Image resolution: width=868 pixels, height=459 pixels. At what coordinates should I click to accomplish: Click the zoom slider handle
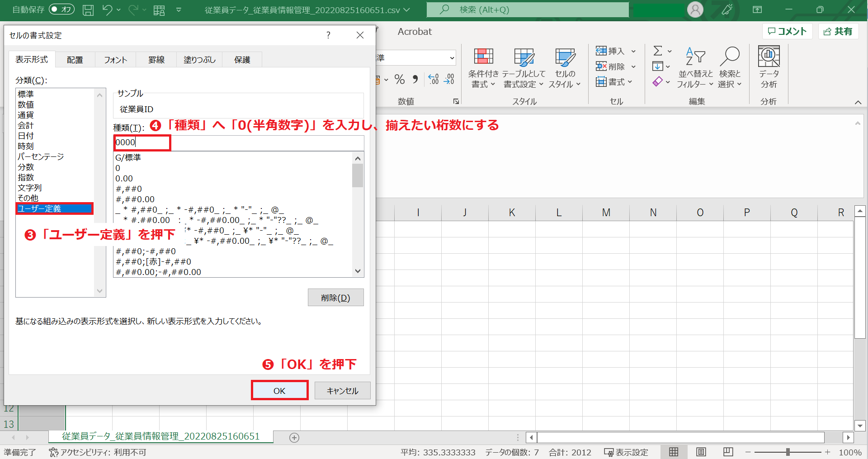(x=788, y=452)
